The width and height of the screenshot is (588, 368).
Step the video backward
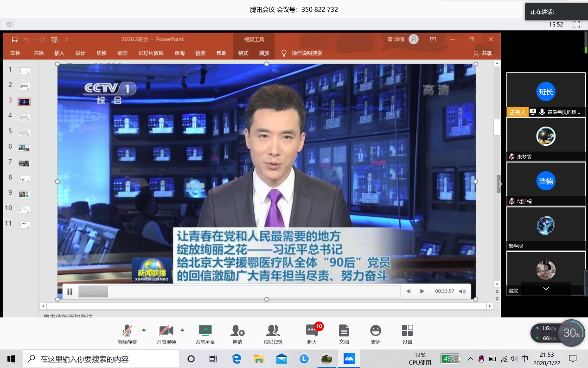[x=409, y=291]
